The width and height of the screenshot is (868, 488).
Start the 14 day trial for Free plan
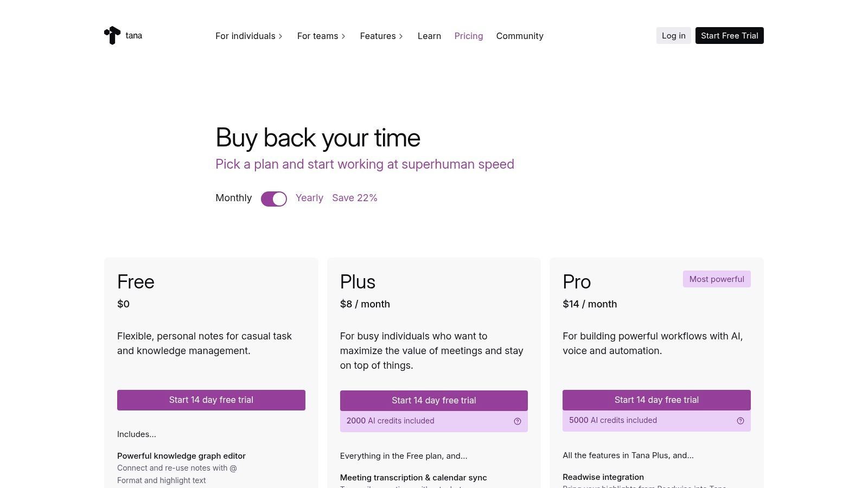point(211,400)
